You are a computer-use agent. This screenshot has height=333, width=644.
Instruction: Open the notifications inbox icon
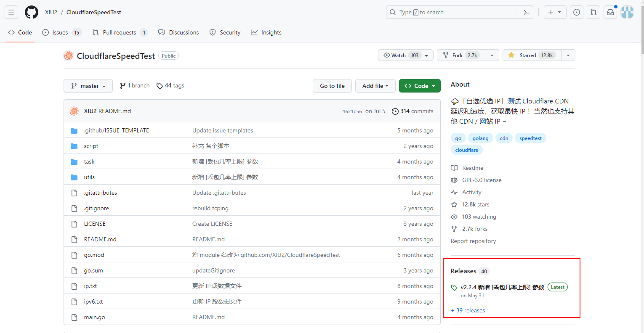(x=610, y=12)
